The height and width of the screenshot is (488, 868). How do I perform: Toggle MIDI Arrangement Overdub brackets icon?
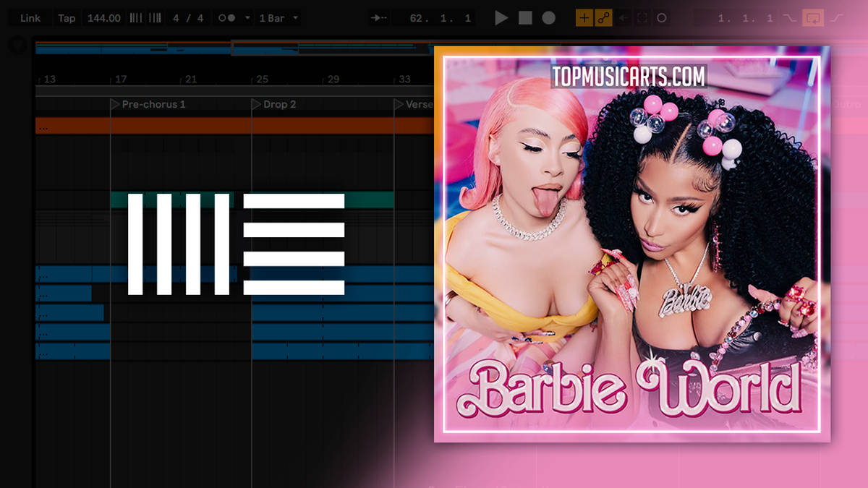[x=642, y=17]
